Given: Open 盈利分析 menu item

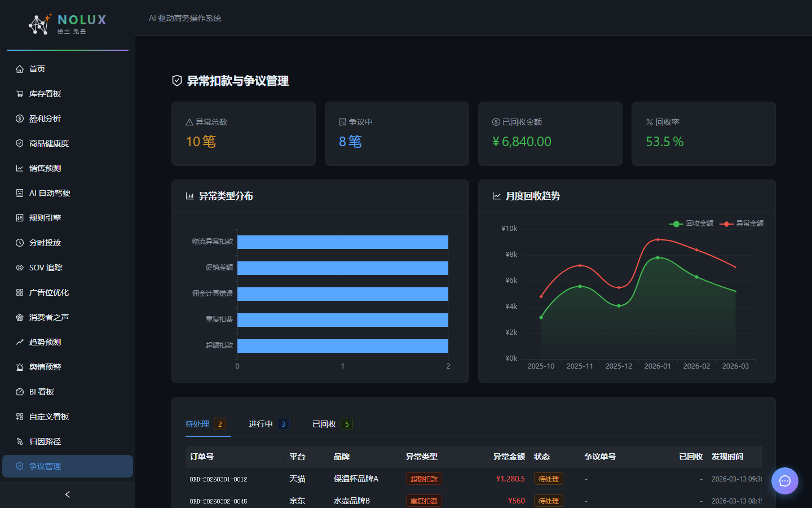Looking at the screenshot, I should [x=68, y=119].
